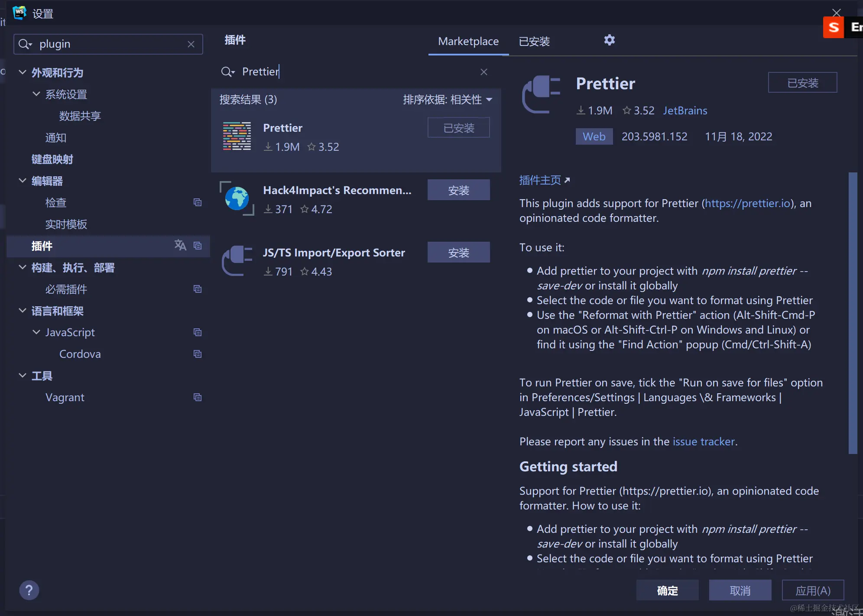This screenshot has width=863, height=616.
Task: Click the plugin description vertical scrollbar
Action: point(852,312)
